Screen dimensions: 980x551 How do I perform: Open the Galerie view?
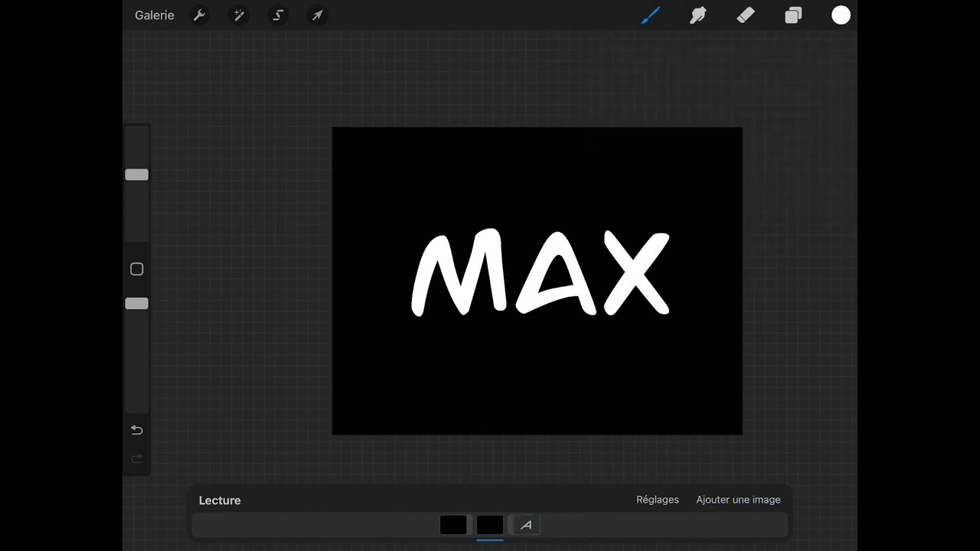tap(154, 15)
